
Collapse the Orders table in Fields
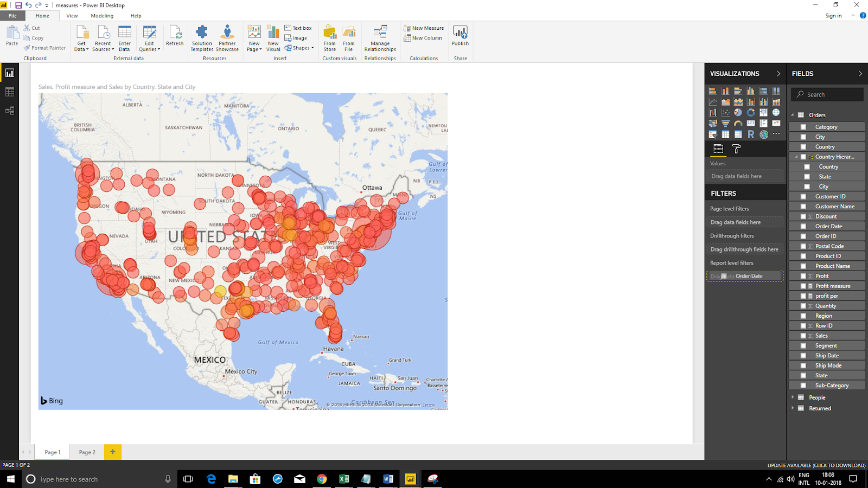792,115
